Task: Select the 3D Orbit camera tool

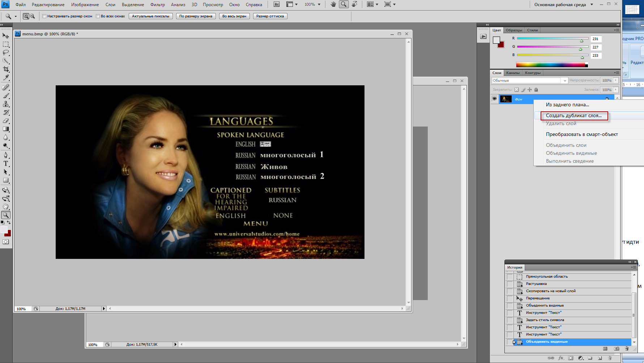Action: pos(6,198)
